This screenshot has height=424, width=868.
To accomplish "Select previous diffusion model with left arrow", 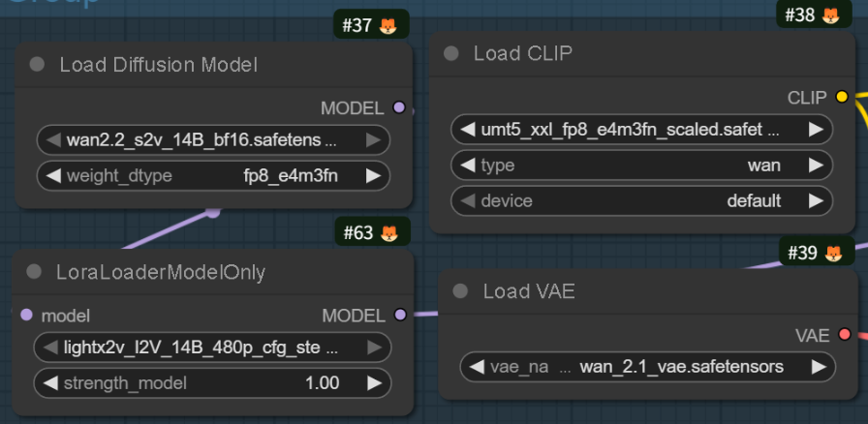I will (53, 140).
